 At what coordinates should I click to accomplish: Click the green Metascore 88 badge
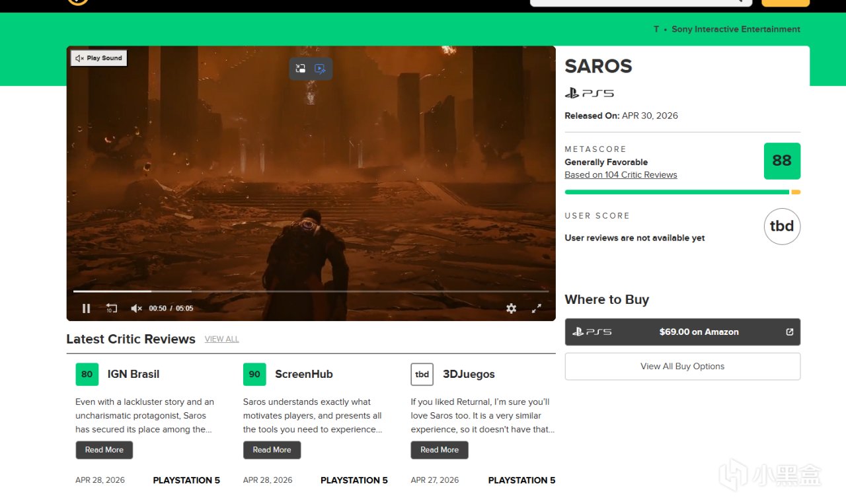(x=782, y=161)
